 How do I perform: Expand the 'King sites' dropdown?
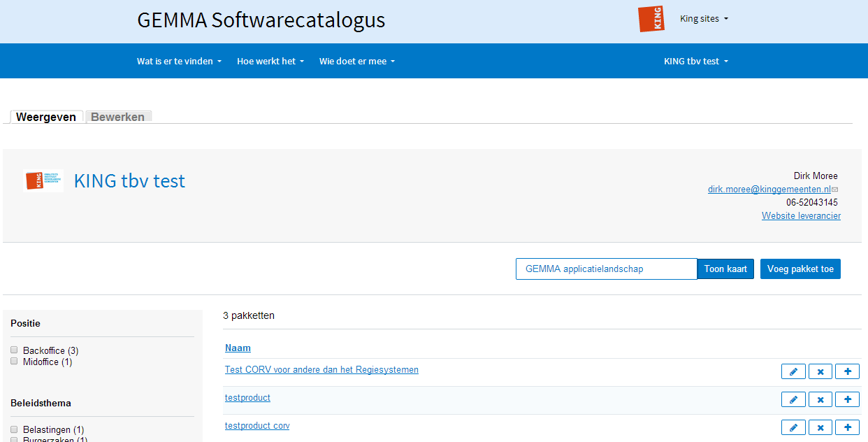[x=704, y=19]
